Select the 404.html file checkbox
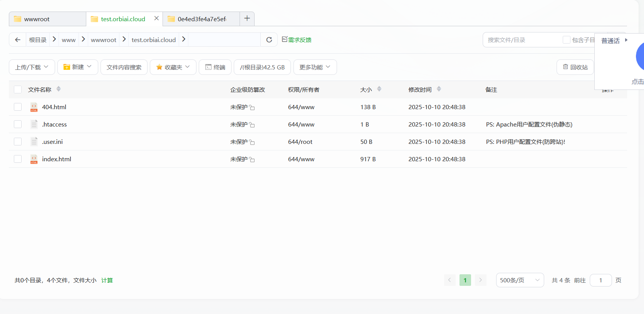The image size is (644, 314). point(18,107)
